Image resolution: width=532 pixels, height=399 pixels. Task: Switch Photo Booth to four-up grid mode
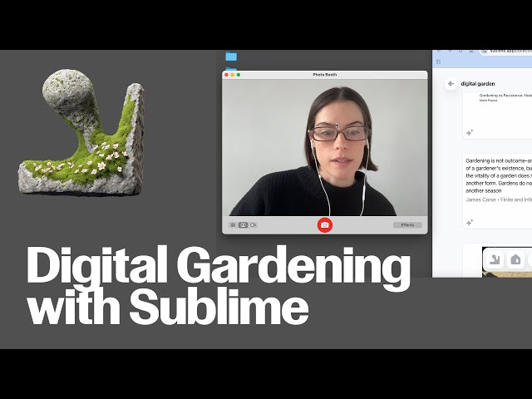click(233, 225)
